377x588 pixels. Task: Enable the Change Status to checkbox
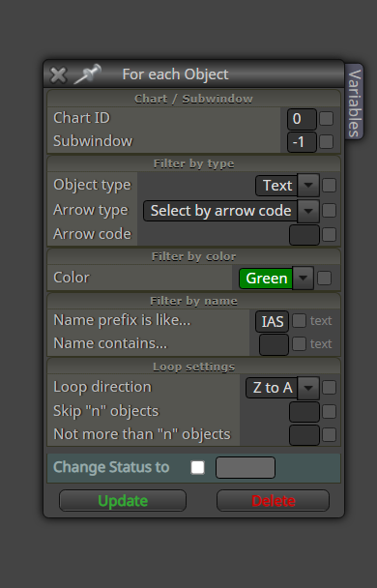(x=197, y=468)
